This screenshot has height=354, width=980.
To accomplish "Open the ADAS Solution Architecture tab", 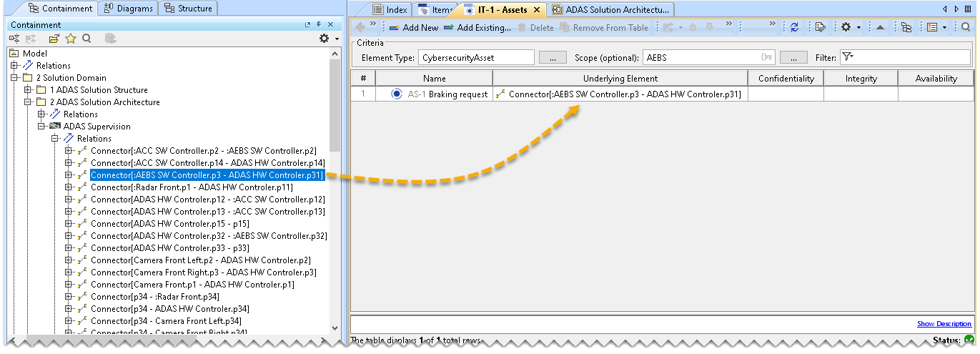I will [617, 9].
